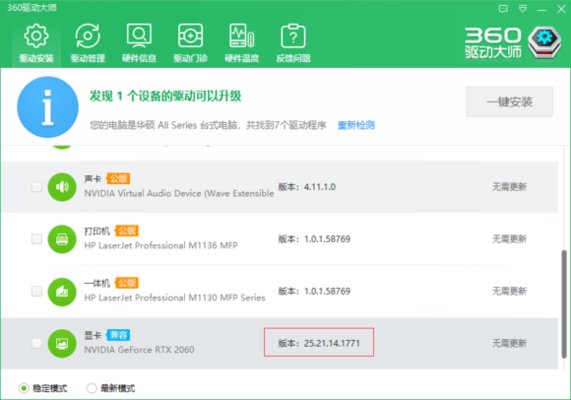Click version text 25.21.14.1771
571x400 pixels.
tap(332, 343)
